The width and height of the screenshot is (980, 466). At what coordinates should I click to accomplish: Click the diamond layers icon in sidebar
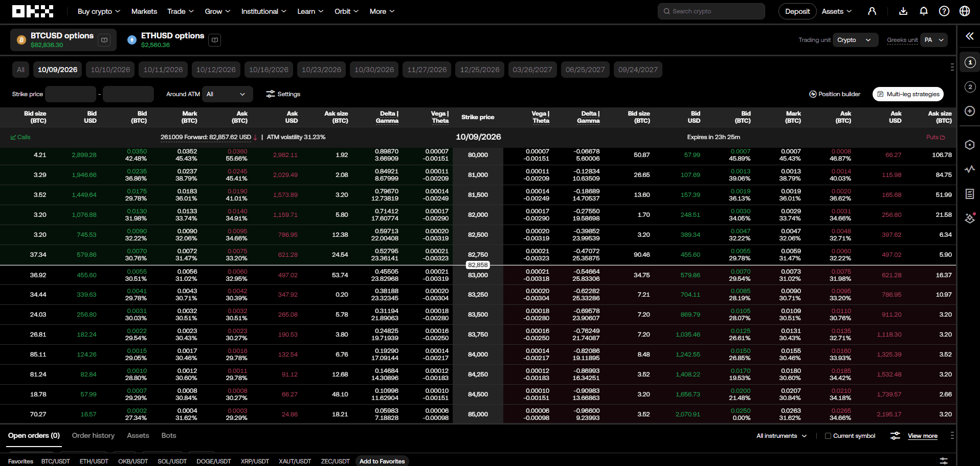click(970, 218)
